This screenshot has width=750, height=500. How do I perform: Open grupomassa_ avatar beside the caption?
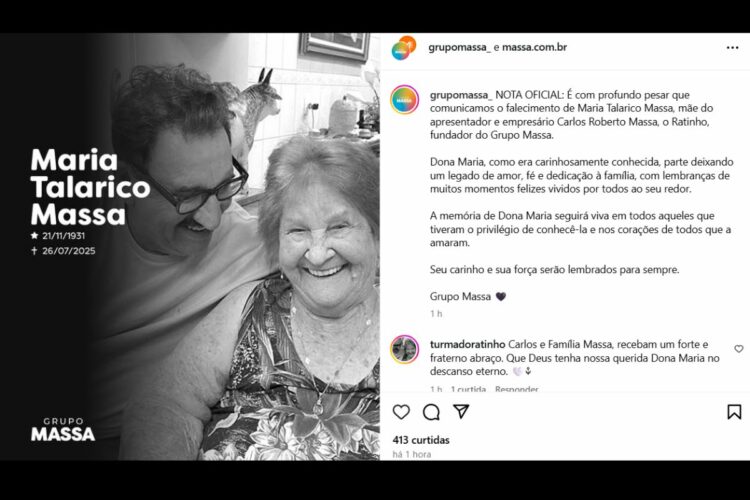(x=405, y=100)
